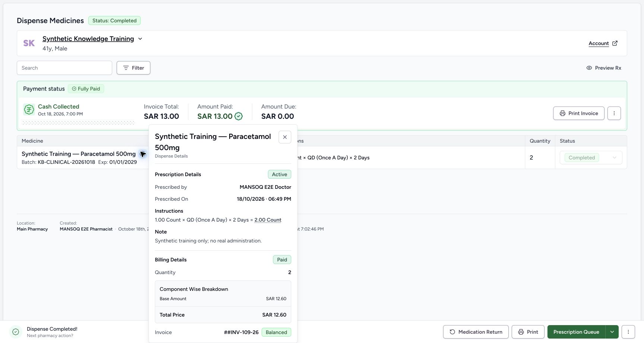Click invoice number ##INV-109-26
Image resolution: width=644 pixels, height=343 pixels.
[x=241, y=332]
